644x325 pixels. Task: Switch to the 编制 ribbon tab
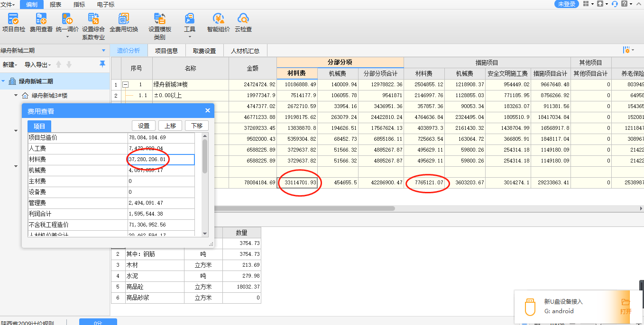[32, 4]
